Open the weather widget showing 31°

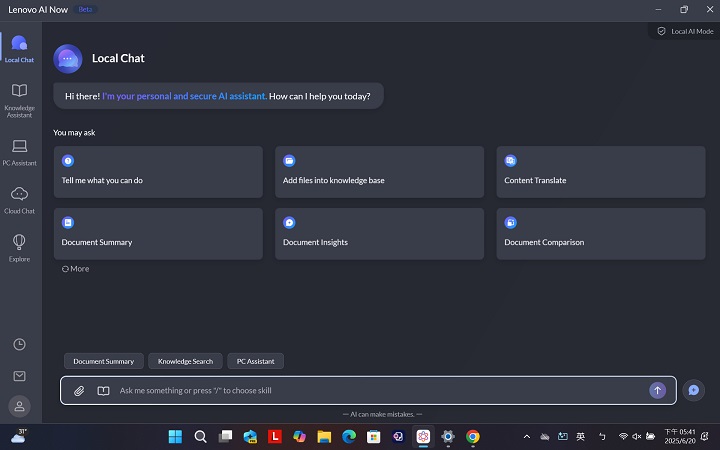coord(18,436)
